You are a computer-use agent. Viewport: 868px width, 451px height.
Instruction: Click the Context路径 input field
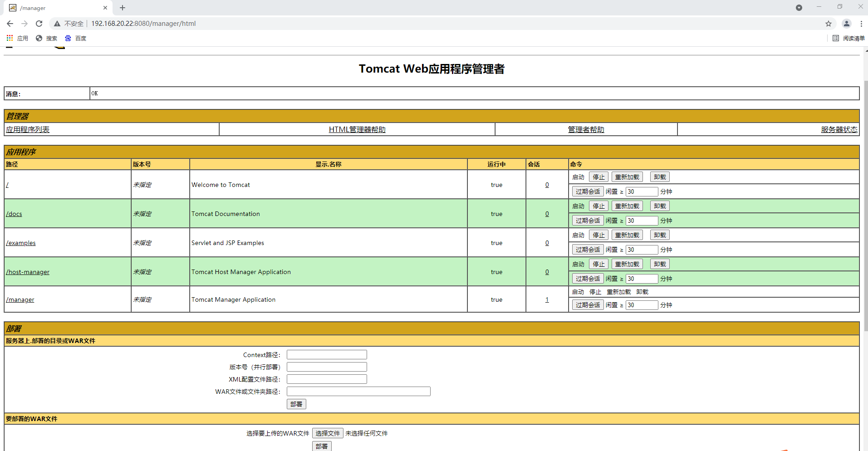click(327, 355)
